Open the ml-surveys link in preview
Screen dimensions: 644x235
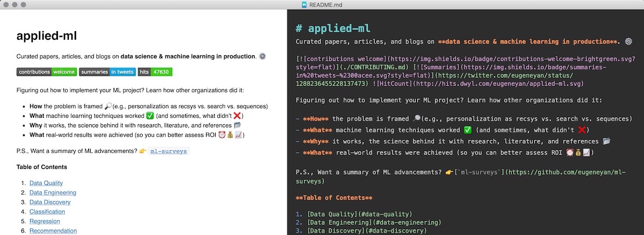coord(169,151)
